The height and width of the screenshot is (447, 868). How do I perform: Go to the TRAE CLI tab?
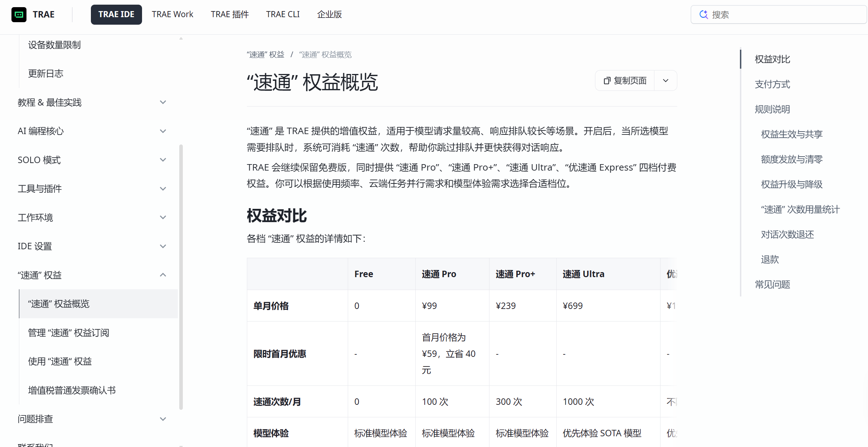pyautogui.click(x=283, y=15)
